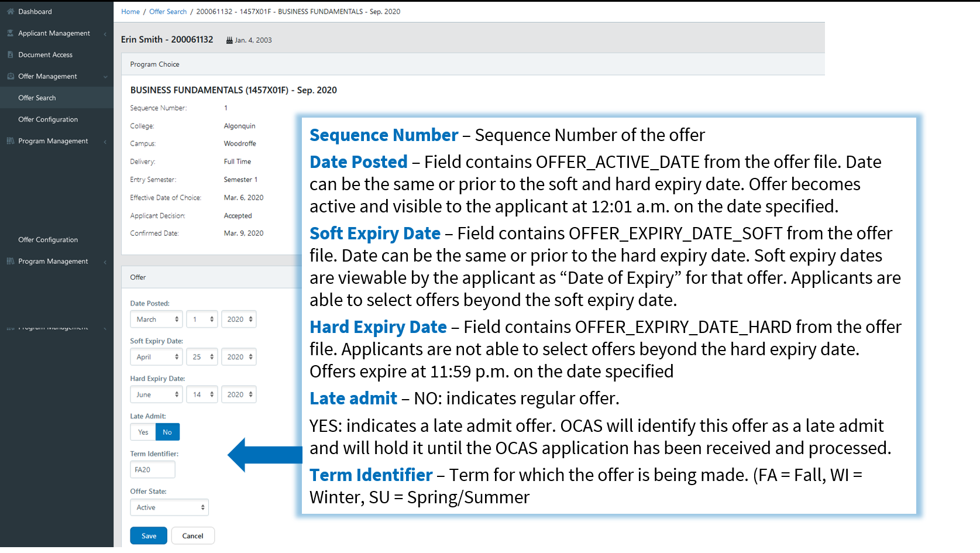Screen dimensions: 980x553
Task: Open the Date Posted month dropdown showing March
Action: (x=156, y=319)
